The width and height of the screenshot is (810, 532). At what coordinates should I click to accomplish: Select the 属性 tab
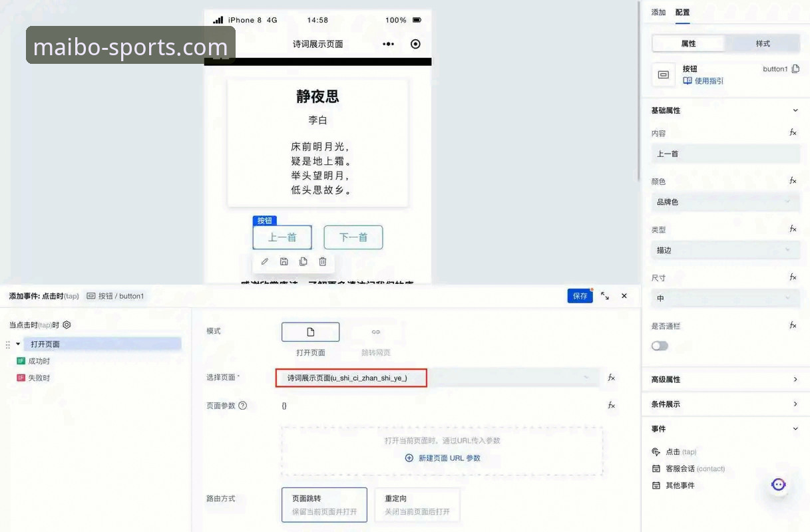click(688, 43)
